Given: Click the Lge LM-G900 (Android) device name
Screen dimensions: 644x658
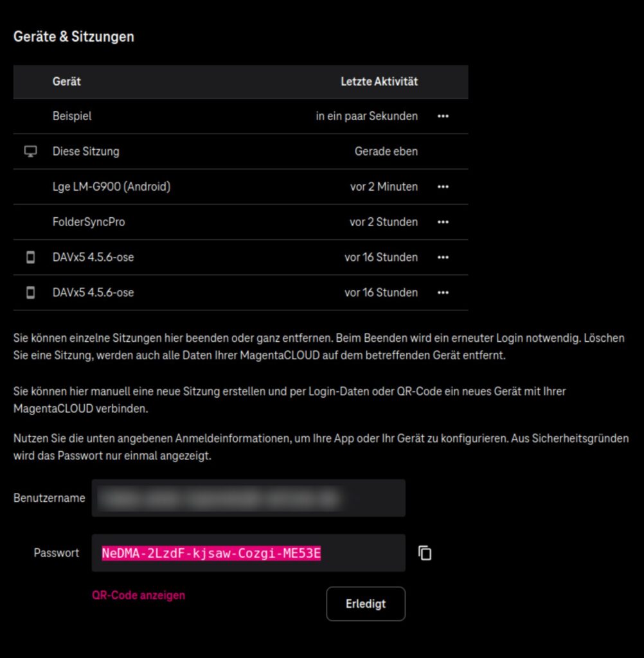Looking at the screenshot, I should (x=111, y=186).
